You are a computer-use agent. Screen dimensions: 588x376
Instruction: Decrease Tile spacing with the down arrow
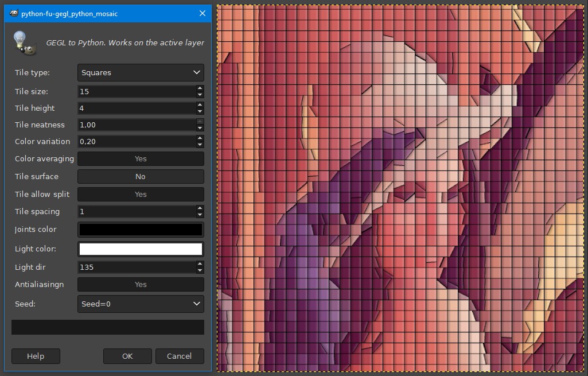pyautogui.click(x=200, y=215)
